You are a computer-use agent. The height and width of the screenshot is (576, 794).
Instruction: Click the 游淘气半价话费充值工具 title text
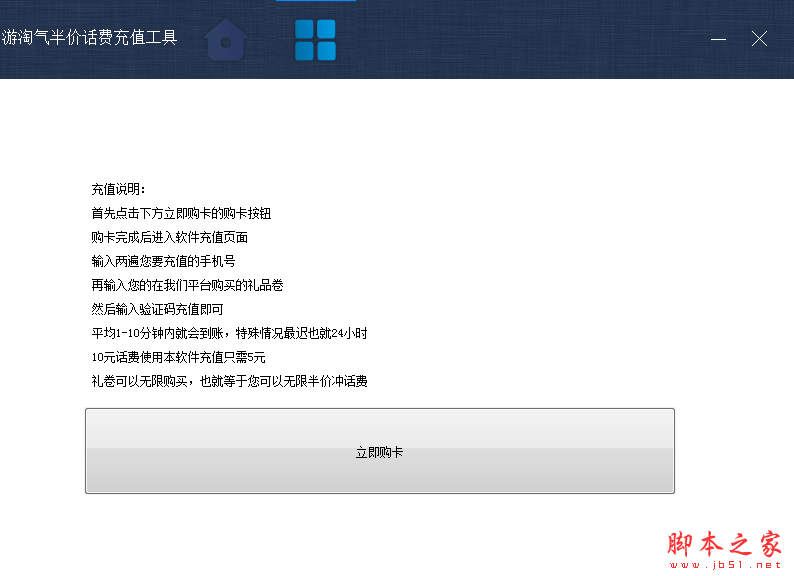point(89,37)
